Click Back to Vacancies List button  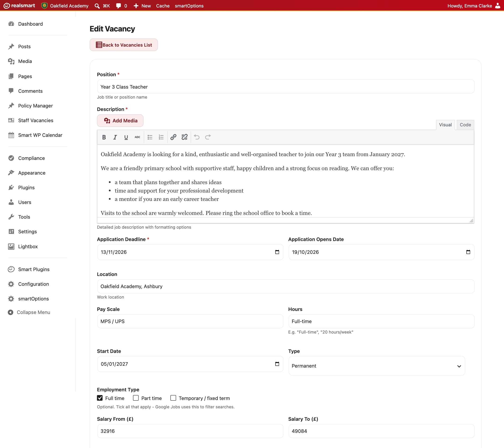point(123,45)
